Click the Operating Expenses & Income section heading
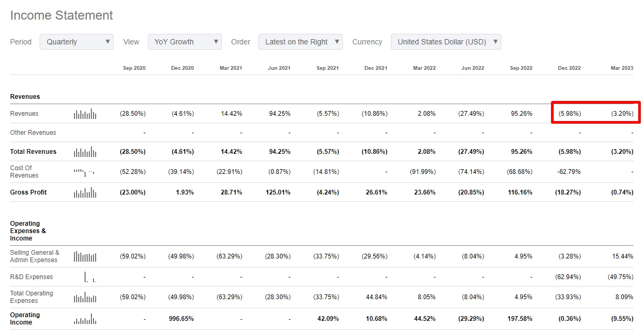Image resolution: width=644 pixels, height=333 pixels. [27, 231]
